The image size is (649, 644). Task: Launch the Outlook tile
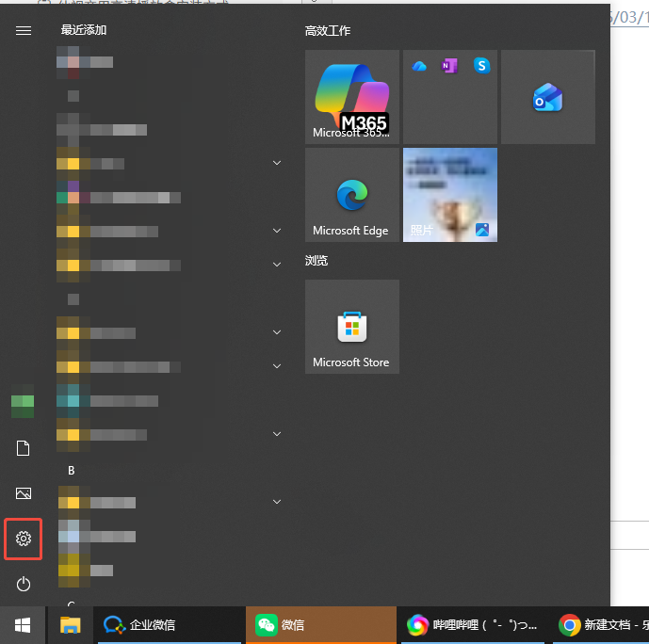pyautogui.click(x=547, y=97)
